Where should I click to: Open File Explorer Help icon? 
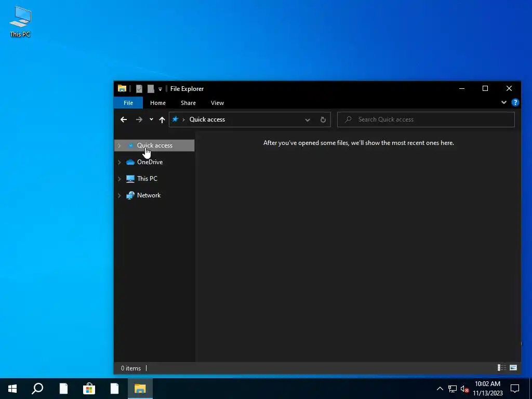click(x=515, y=102)
